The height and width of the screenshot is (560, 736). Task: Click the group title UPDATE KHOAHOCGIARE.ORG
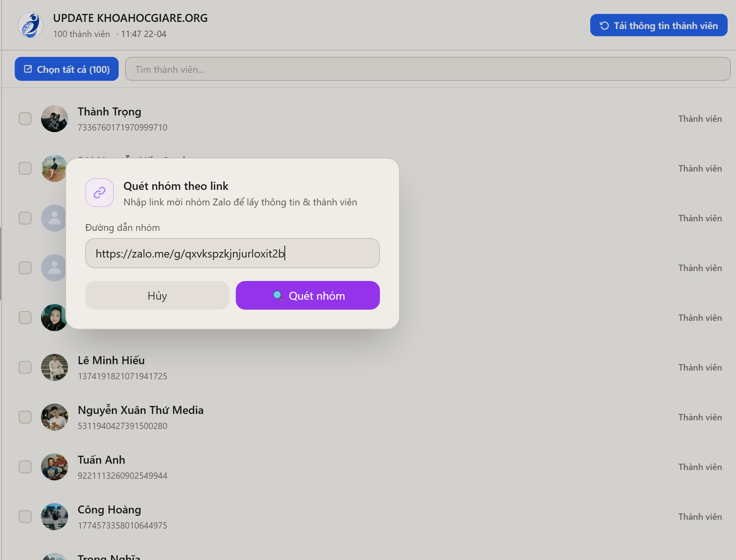(x=130, y=18)
